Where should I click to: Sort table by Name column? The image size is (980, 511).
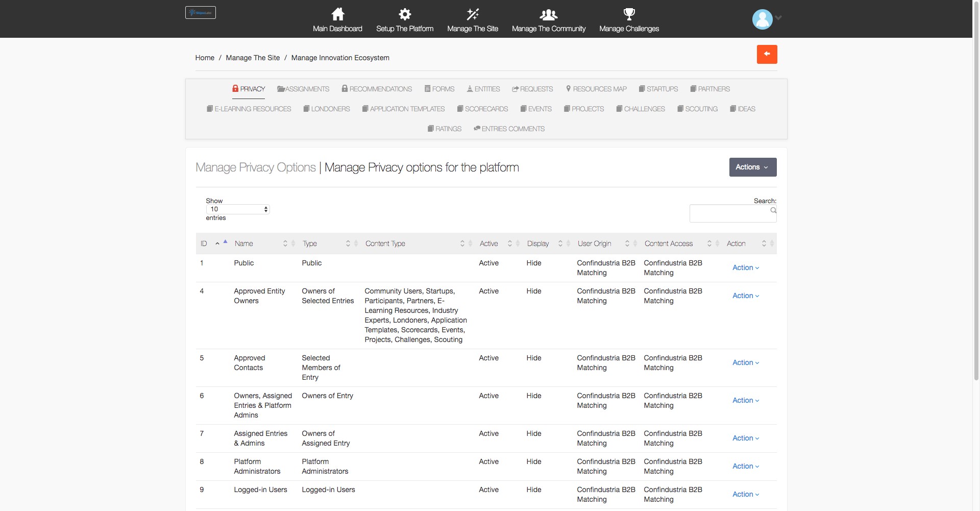click(264, 244)
